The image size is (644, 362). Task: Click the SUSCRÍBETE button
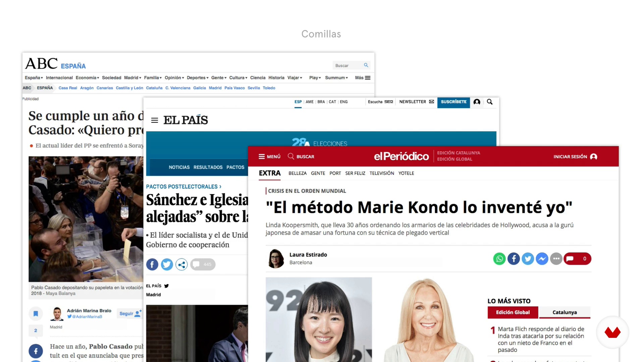click(x=453, y=102)
